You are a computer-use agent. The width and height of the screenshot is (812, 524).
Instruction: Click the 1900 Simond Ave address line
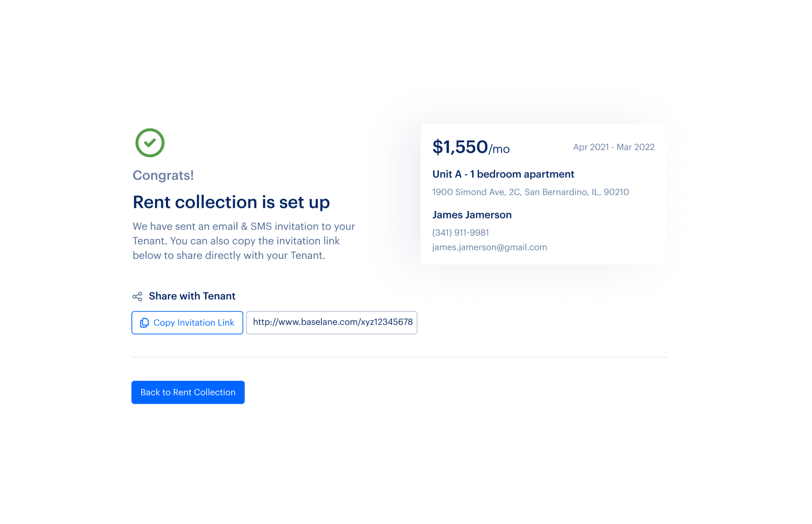(530, 192)
